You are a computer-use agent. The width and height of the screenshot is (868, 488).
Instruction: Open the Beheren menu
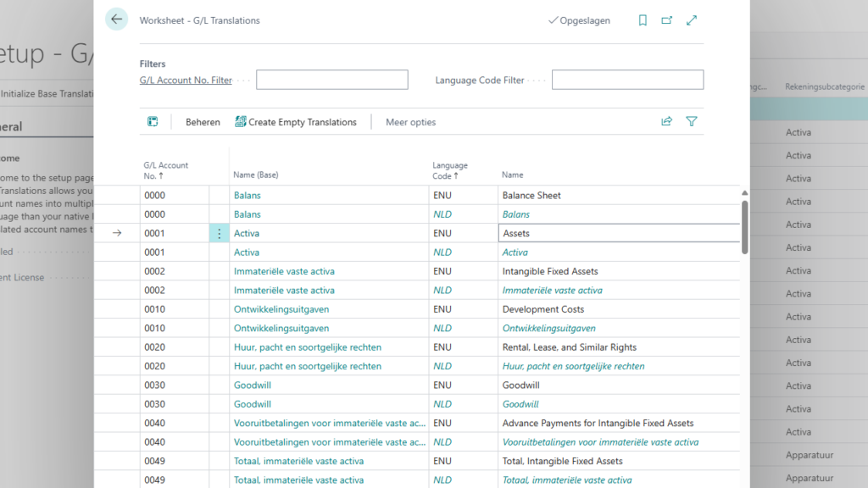[203, 122]
